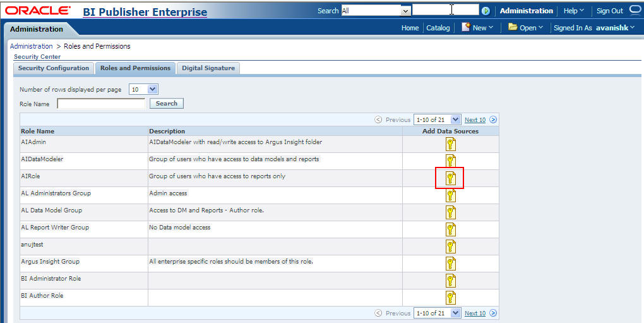Click the BI Publisher Enterprise title

[145, 12]
